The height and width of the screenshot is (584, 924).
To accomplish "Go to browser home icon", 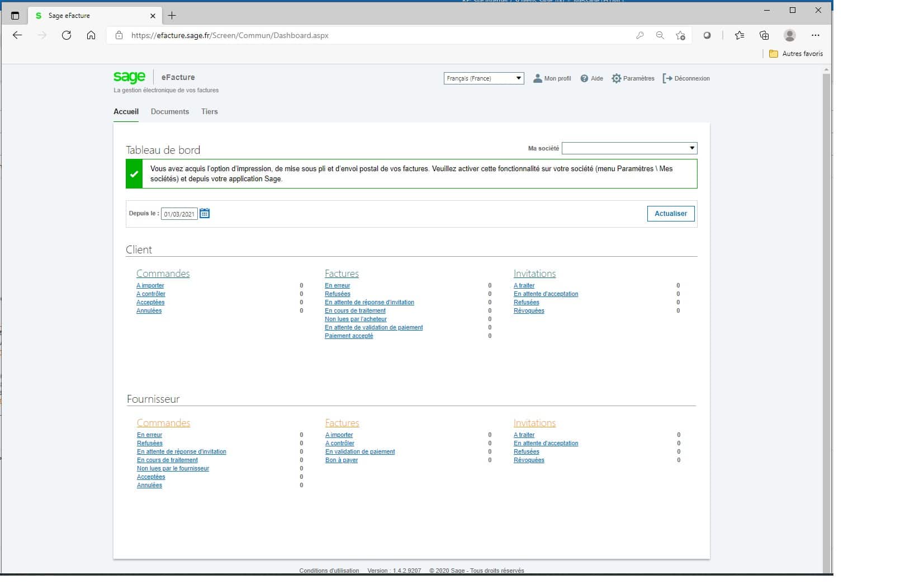I will click(x=91, y=35).
